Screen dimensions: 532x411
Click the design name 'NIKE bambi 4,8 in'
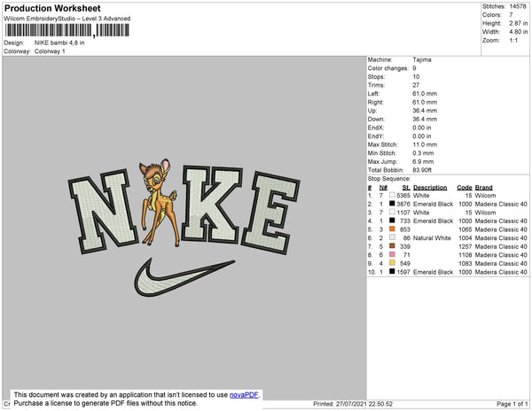[59, 43]
